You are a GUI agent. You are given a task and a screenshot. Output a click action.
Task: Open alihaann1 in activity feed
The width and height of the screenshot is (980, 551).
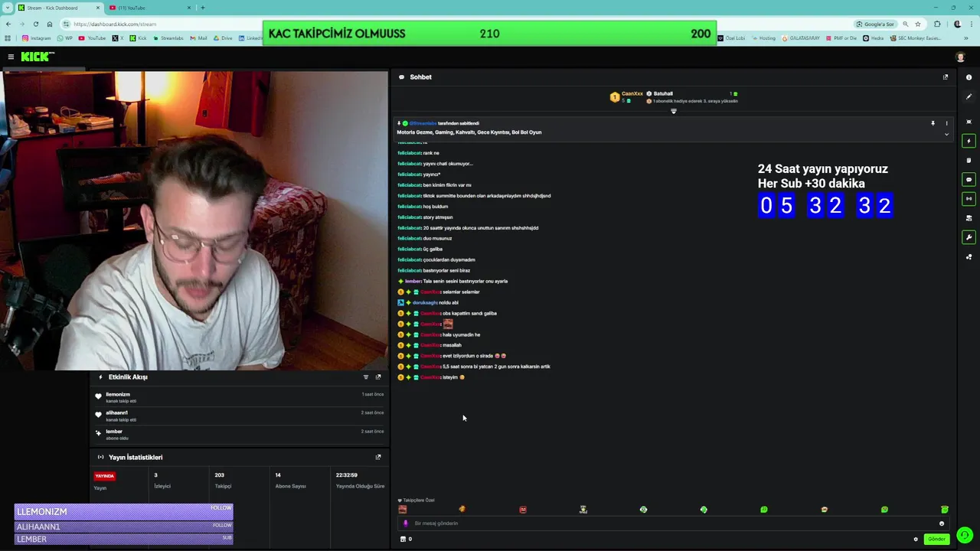(x=116, y=412)
